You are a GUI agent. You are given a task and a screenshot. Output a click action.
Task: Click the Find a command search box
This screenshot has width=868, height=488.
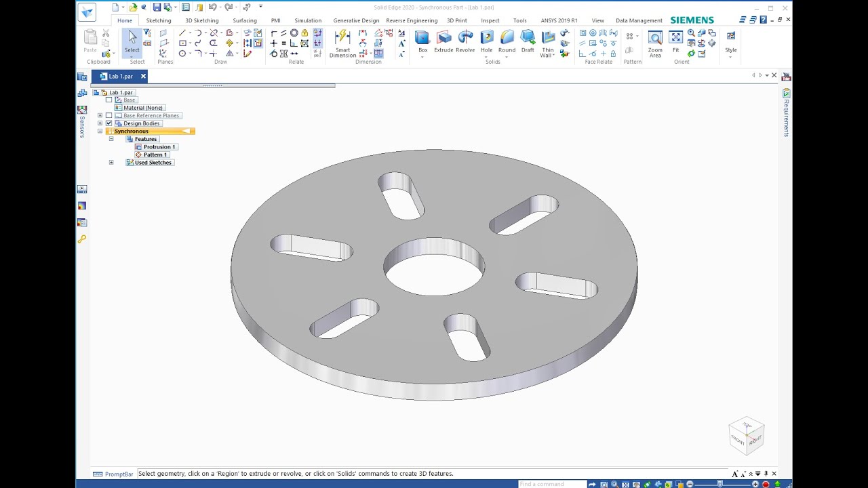pos(551,484)
